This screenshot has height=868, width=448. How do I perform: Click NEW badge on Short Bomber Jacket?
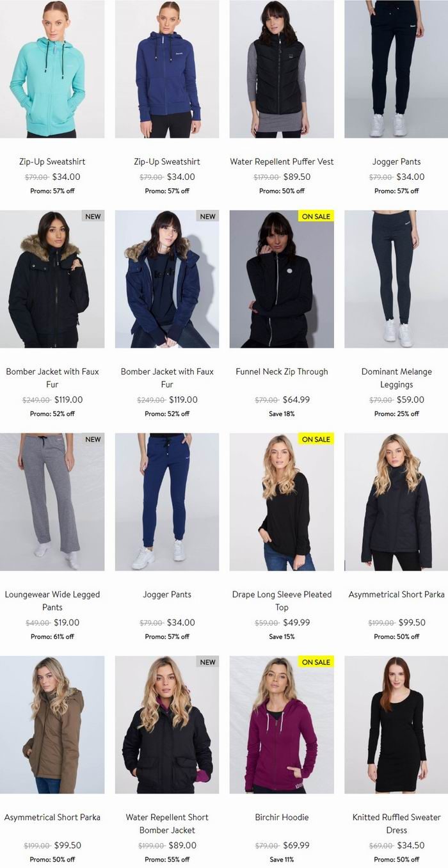pyautogui.click(x=208, y=662)
